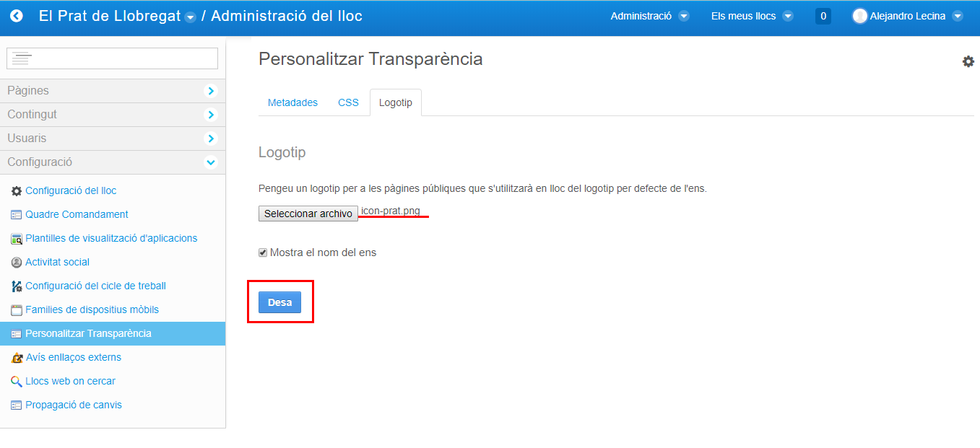Expand the Pàgines sidebar section
The height and width of the screenshot is (448, 980).
tap(210, 91)
